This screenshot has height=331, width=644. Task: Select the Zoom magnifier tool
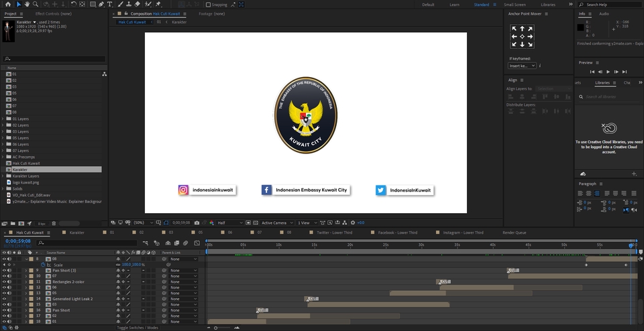(x=36, y=5)
